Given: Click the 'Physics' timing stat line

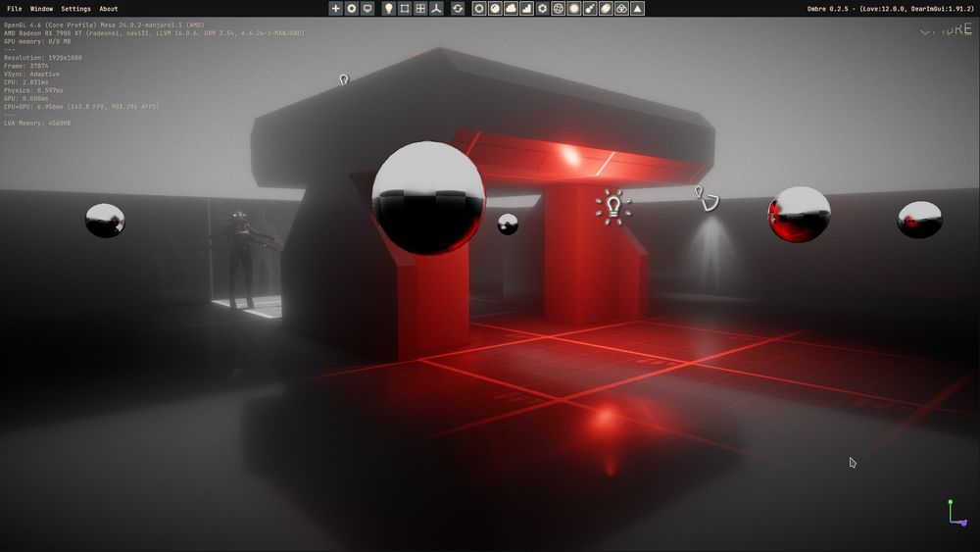Looking at the screenshot, I should (33, 90).
